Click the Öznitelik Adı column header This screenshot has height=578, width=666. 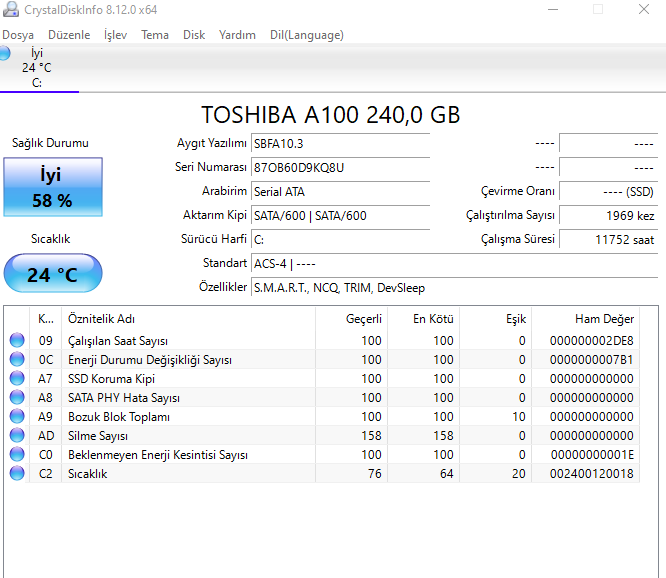click(x=189, y=319)
